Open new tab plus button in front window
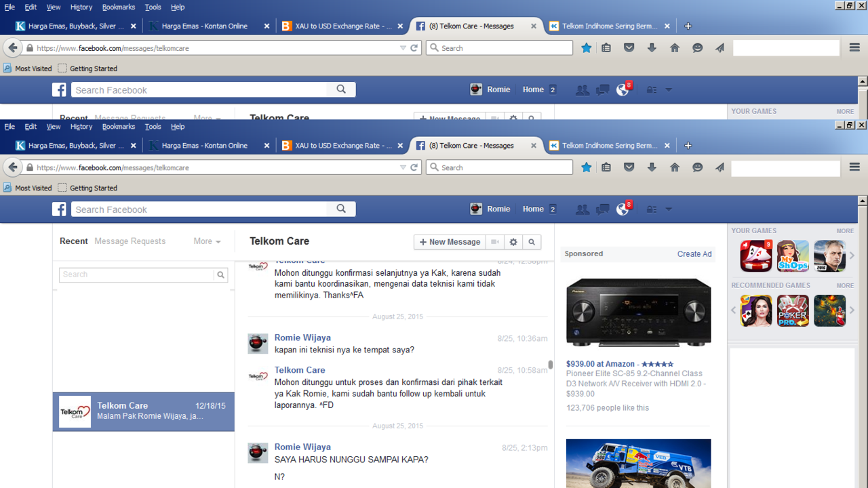 (x=688, y=146)
